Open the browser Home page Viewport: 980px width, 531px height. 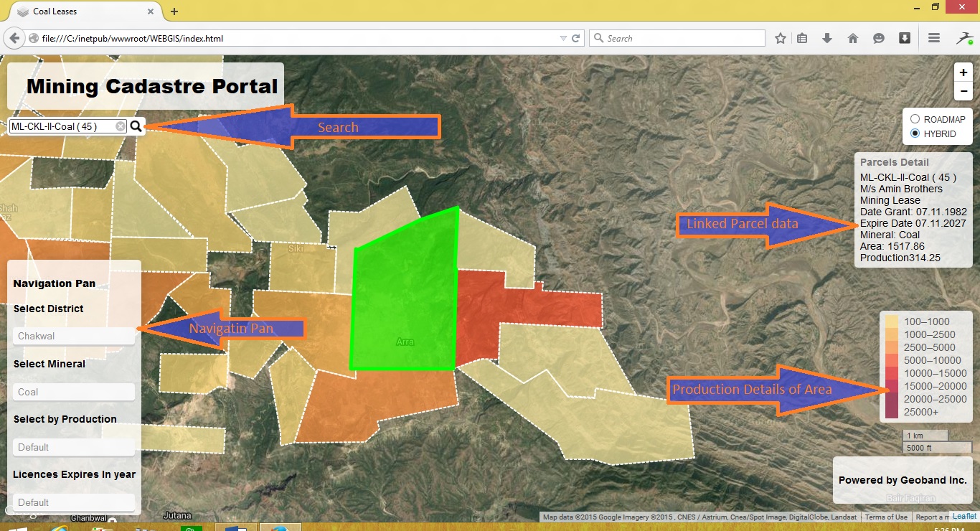point(853,39)
